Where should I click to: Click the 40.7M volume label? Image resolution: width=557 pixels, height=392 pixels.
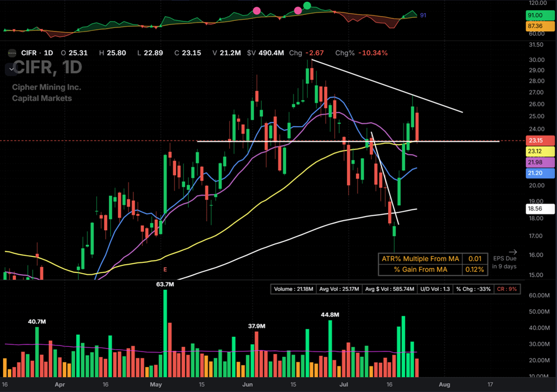click(x=37, y=322)
